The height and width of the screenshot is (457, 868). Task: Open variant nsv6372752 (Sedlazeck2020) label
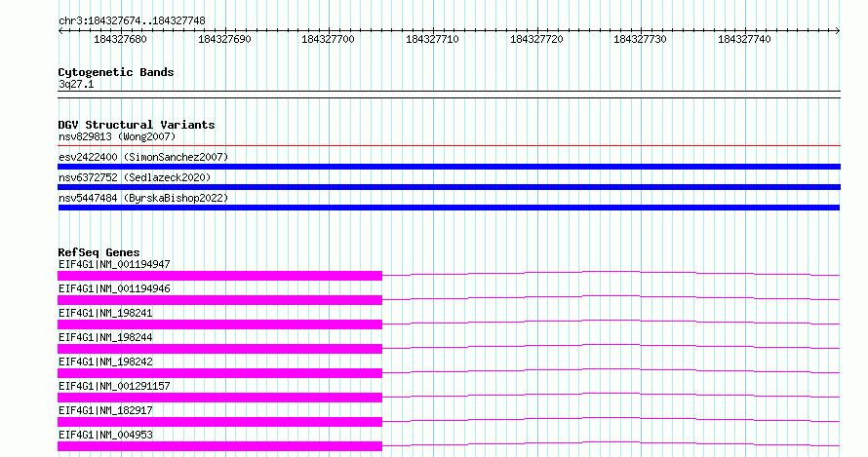(135, 177)
